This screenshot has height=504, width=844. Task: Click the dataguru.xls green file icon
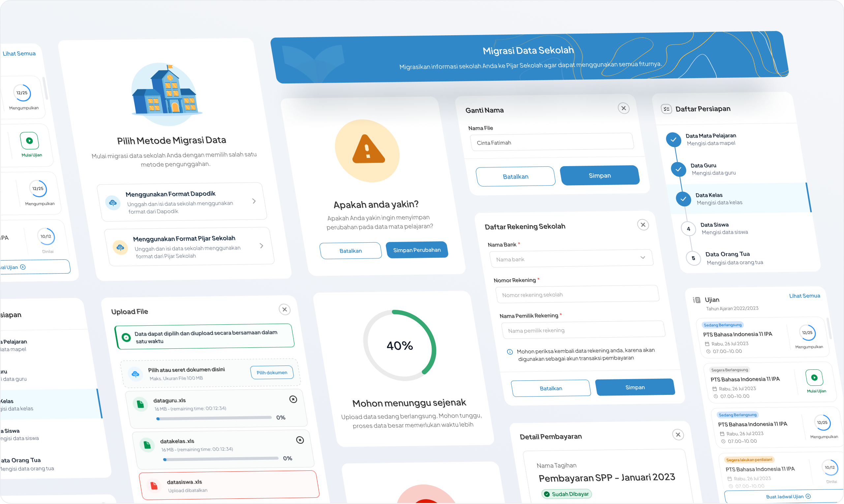coord(140,404)
